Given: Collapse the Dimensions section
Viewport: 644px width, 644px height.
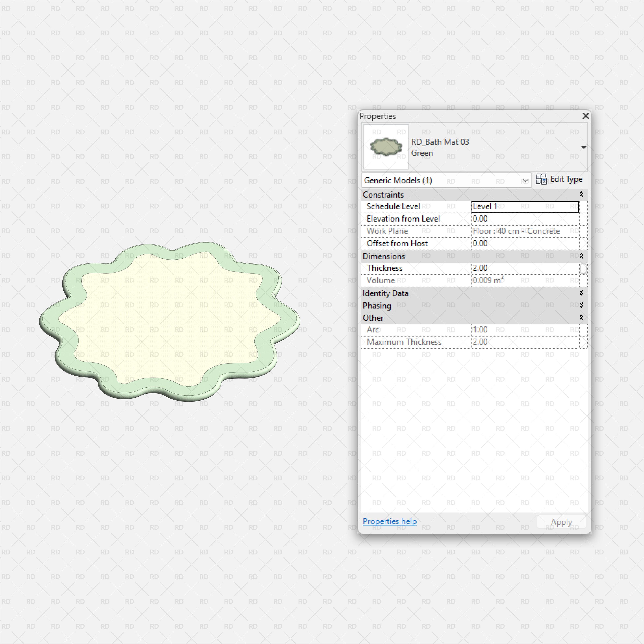Looking at the screenshot, I should [x=581, y=256].
